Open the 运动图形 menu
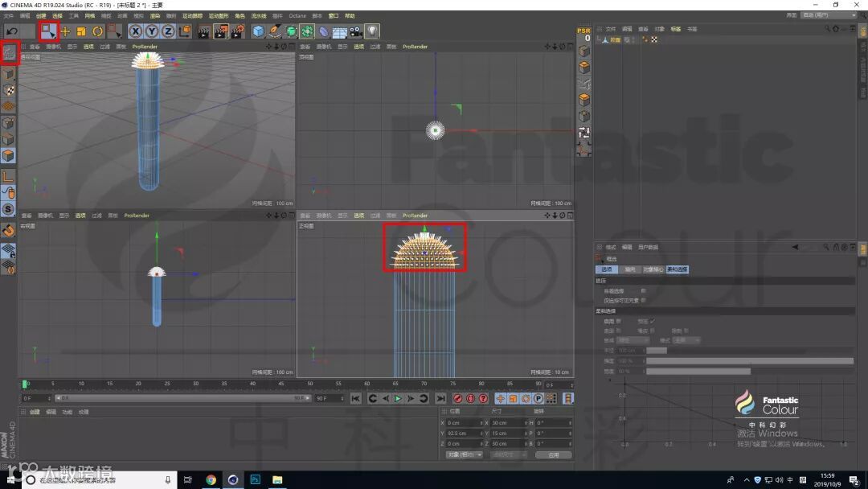Viewport: 868px width, 489px height. pos(218,16)
